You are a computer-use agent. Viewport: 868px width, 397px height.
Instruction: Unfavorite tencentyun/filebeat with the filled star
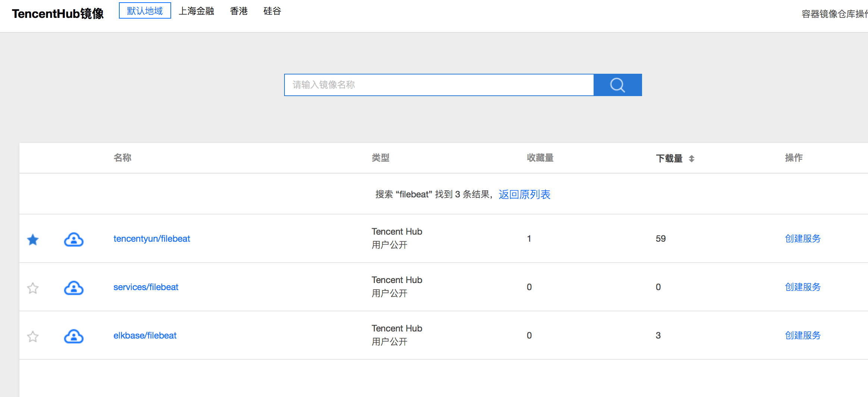pos(33,239)
